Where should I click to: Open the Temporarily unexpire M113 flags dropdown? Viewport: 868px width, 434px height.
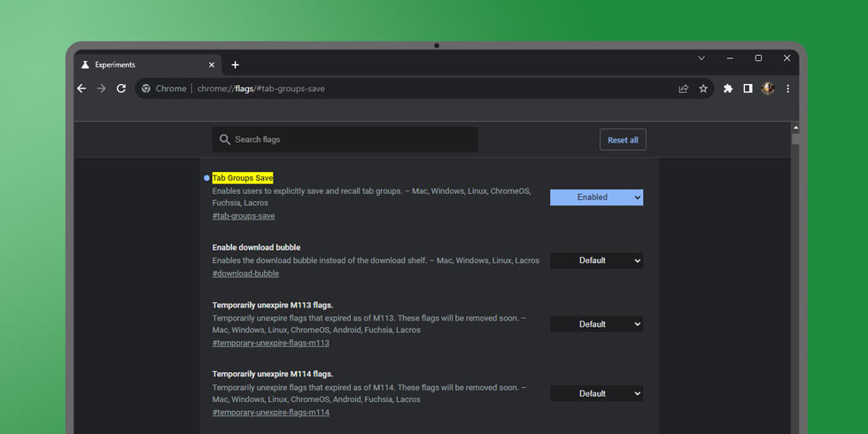[x=596, y=324]
